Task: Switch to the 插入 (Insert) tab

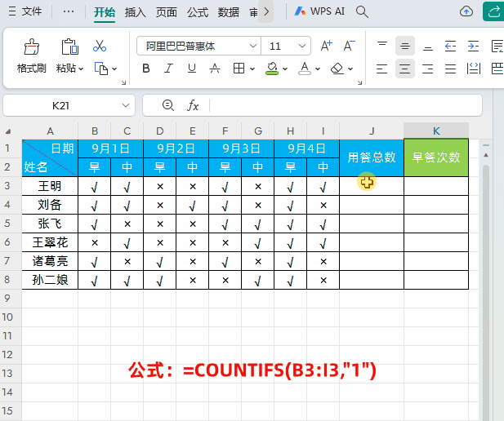Action: click(136, 12)
